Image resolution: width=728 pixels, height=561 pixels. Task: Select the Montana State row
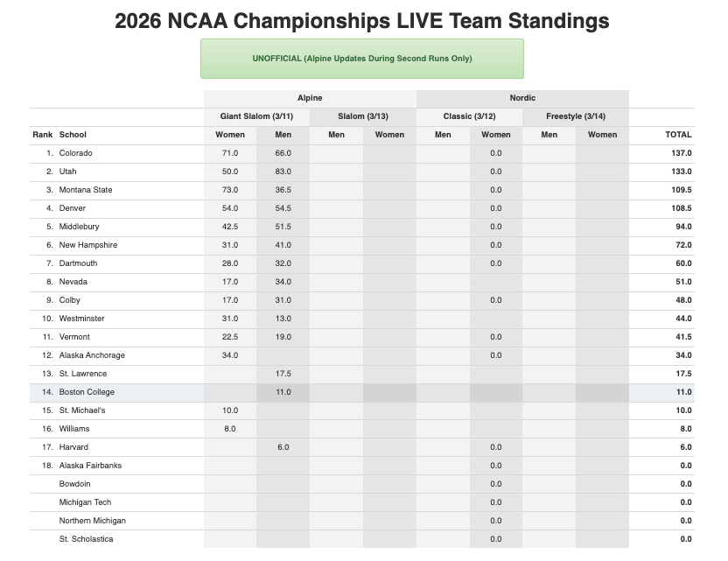click(86, 190)
